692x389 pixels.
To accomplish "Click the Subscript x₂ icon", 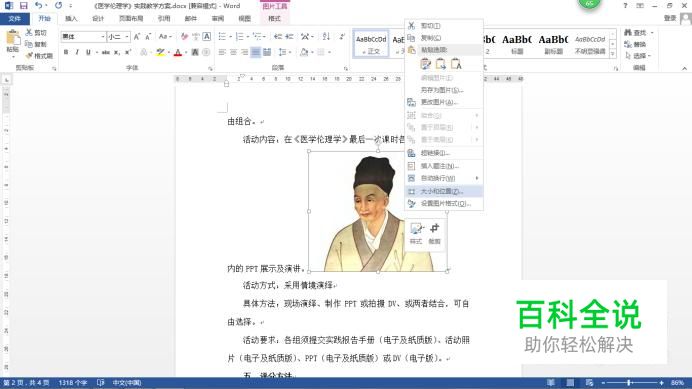I will click(x=117, y=53).
